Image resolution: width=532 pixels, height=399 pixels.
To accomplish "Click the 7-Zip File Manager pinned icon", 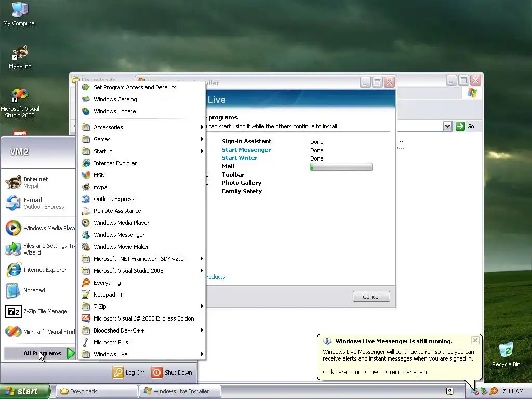I will 14,311.
